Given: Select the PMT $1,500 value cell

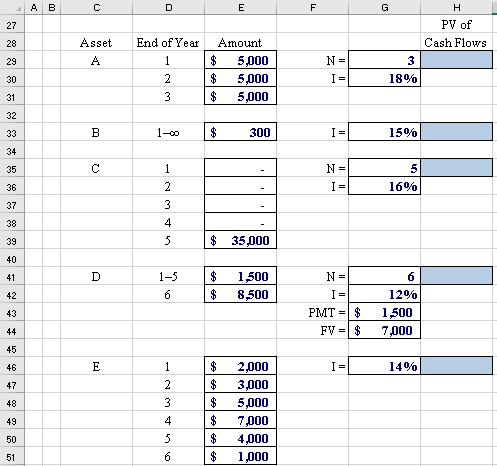Looking at the screenshot, I should pyautogui.click(x=385, y=312).
